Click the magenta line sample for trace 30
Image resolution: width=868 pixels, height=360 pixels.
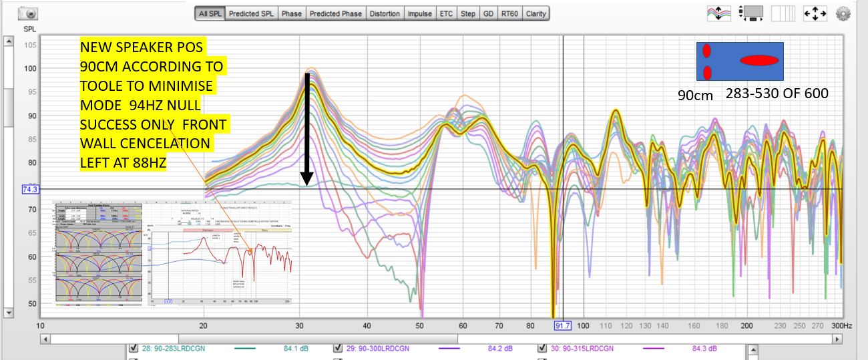(x=654, y=349)
